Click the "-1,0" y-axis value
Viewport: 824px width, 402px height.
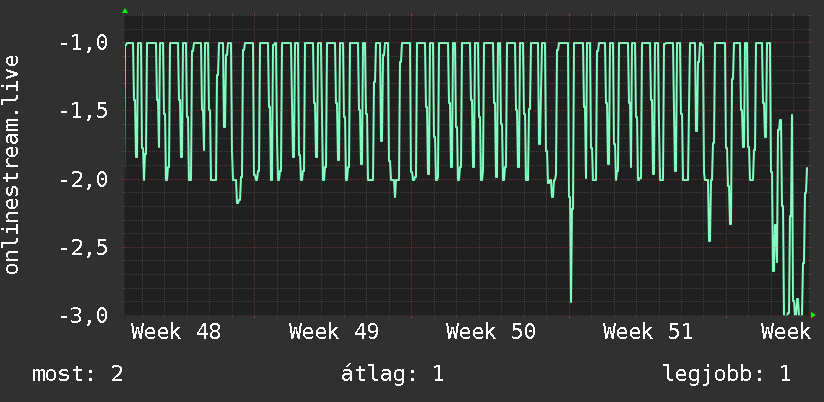(x=84, y=43)
